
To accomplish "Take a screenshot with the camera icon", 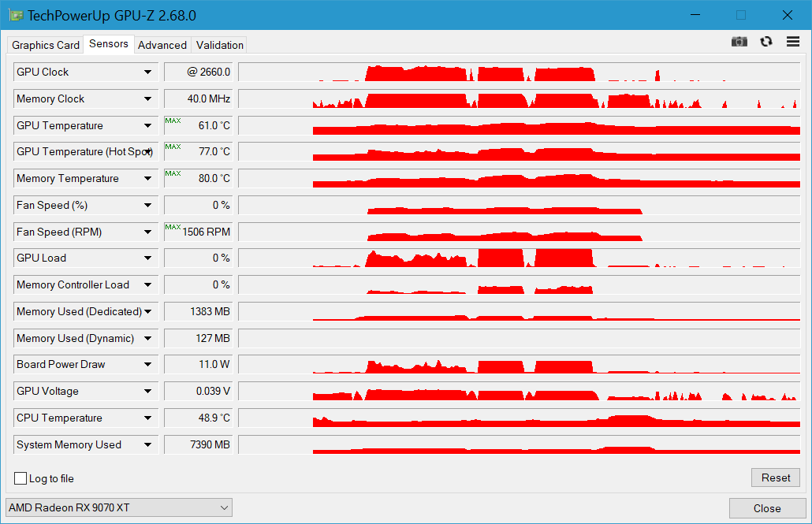I will 739,42.
